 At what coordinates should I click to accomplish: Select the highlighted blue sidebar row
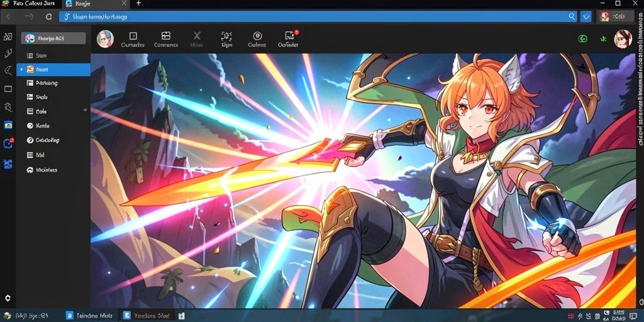pyautogui.click(x=53, y=69)
